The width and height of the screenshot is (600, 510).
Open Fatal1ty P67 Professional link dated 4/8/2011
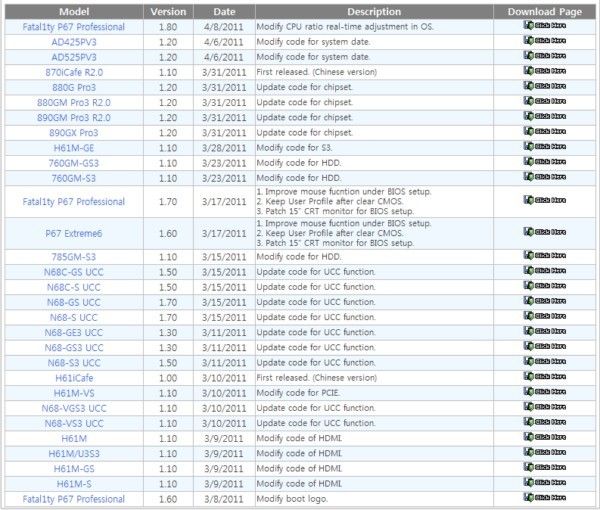tap(73, 27)
